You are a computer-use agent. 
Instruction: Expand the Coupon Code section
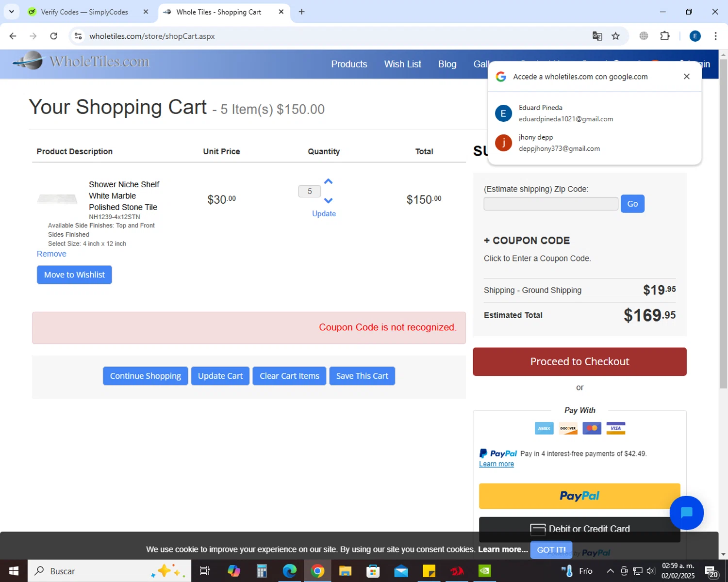click(527, 241)
